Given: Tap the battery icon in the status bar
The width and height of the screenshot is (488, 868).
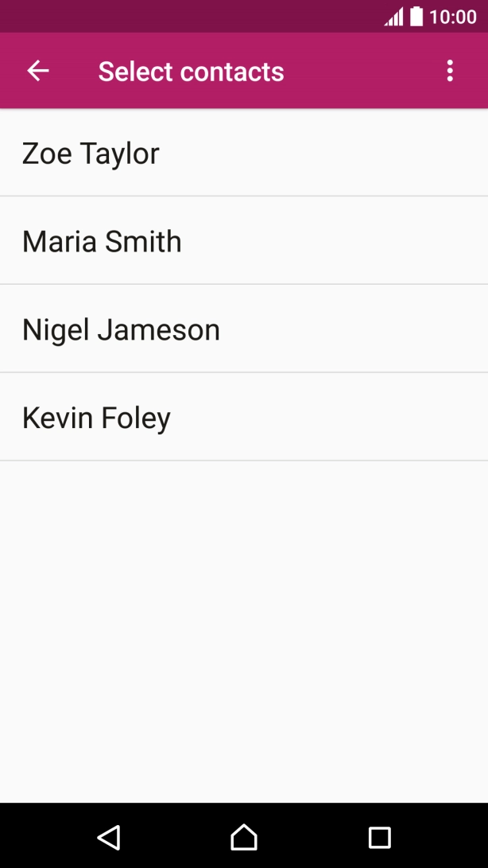Looking at the screenshot, I should tap(416, 17).
